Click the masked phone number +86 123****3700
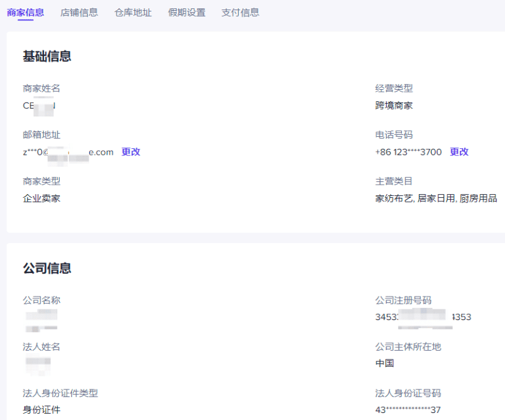505x420 pixels. point(408,152)
